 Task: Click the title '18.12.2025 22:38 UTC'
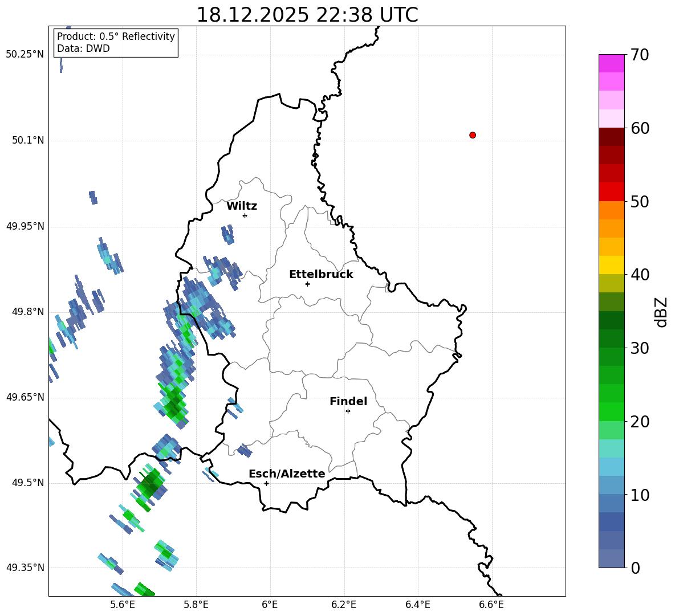[x=307, y=15]
